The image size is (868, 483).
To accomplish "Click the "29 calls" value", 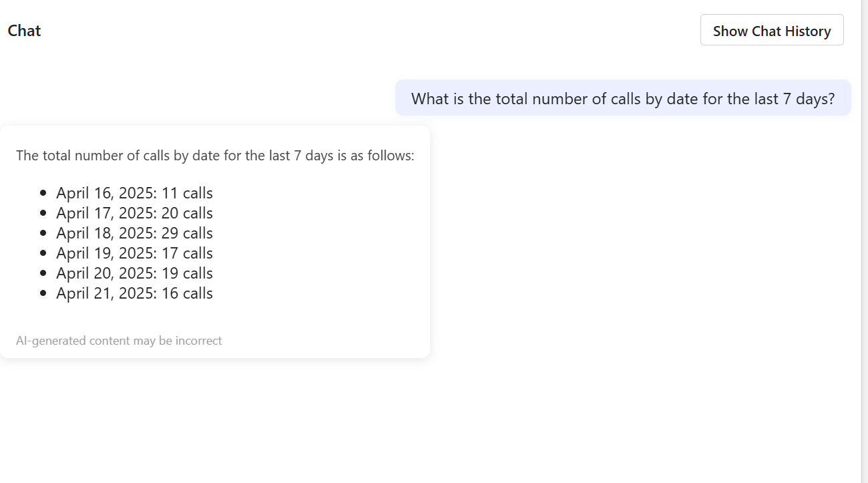I will pos(187,233).
